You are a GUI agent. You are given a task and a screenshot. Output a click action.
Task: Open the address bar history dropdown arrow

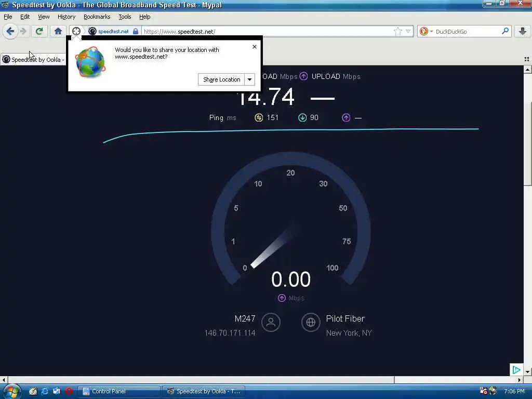408,32
